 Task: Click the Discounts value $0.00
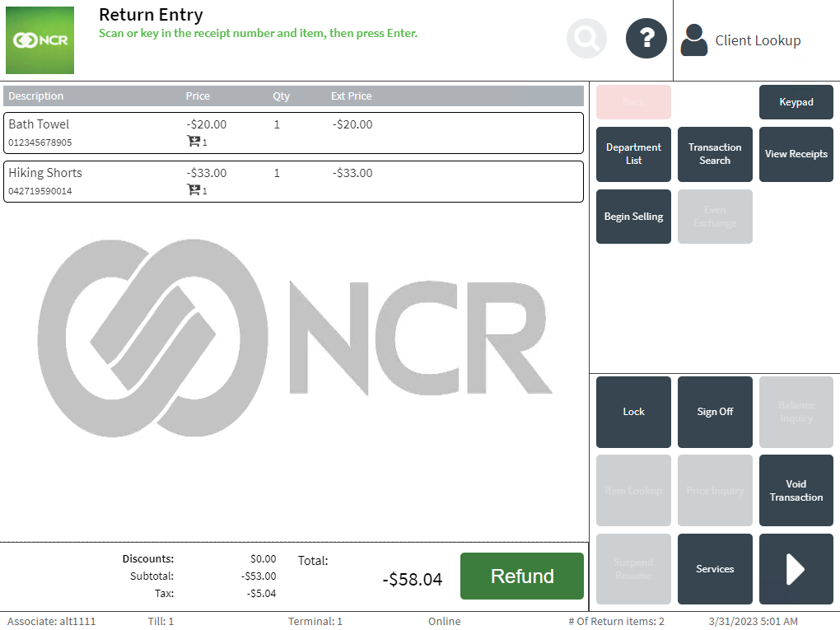(263, 559)
